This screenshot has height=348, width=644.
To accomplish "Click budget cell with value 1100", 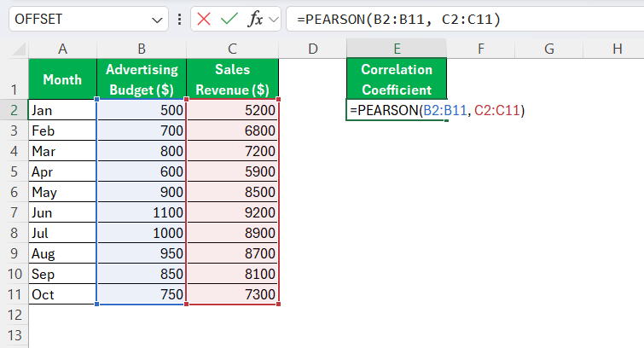I will coord(142,212).
